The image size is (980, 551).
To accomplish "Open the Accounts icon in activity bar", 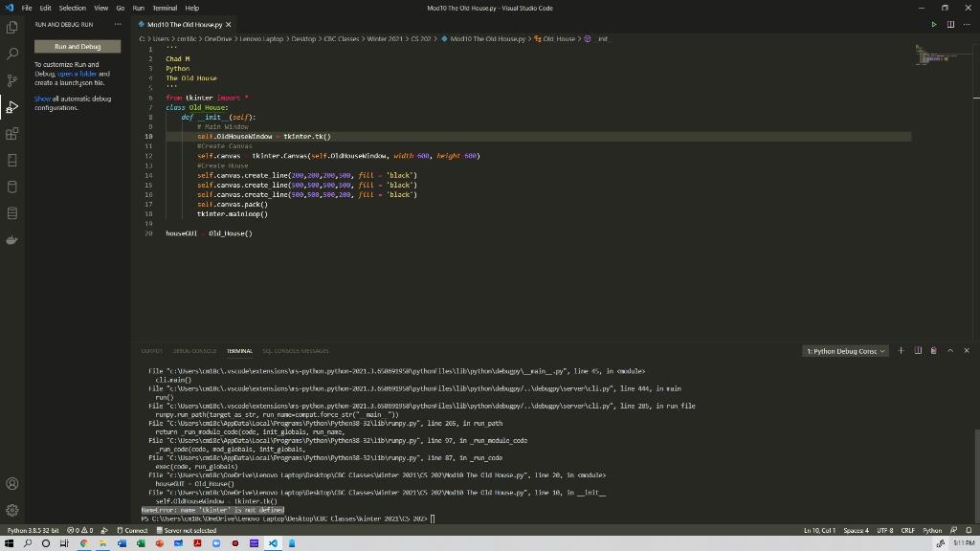I will pos(11,483).
